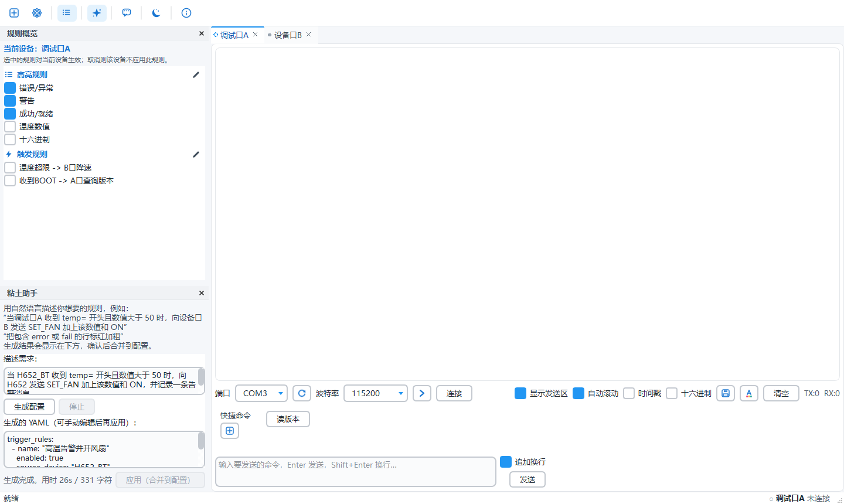Screen dimensions: 844x504
Task: Close the 规则概览 panel
Action: point(202,33)
